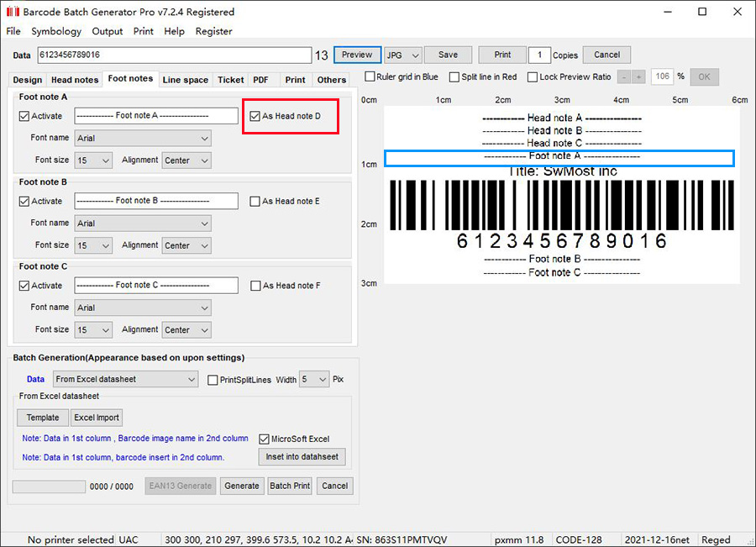Click the batch progress bar
756x547 pixels.
tap(49, 487)
